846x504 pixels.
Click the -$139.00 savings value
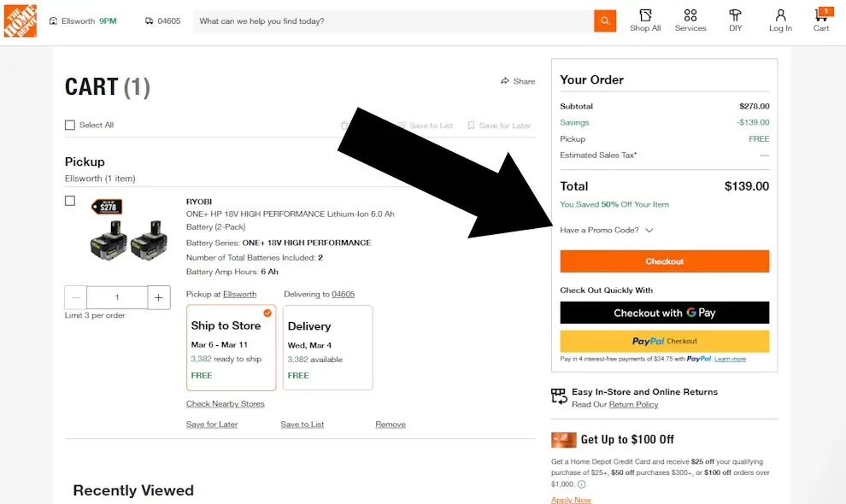pos(753,122)
